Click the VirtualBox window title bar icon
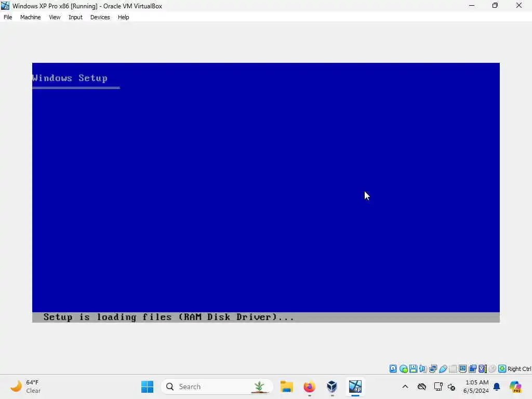The height and width of the screenshot is (399, 532). (5, 6)
